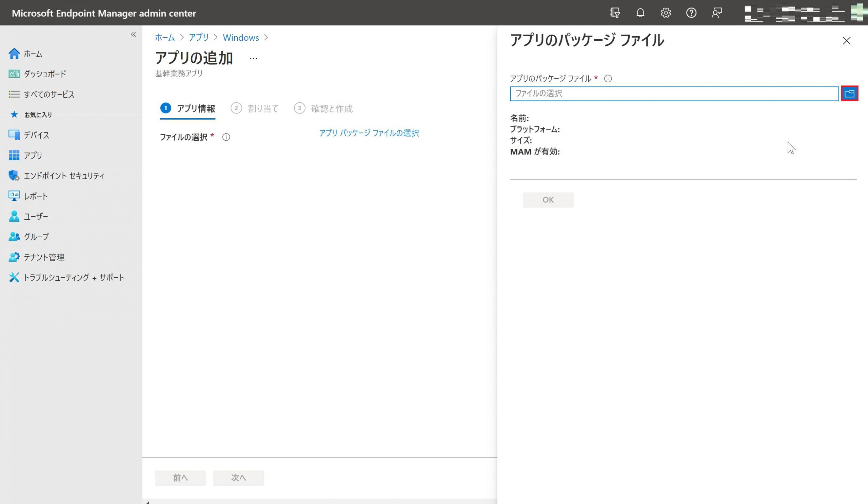Collapse the left navigation sidebar

133,35
